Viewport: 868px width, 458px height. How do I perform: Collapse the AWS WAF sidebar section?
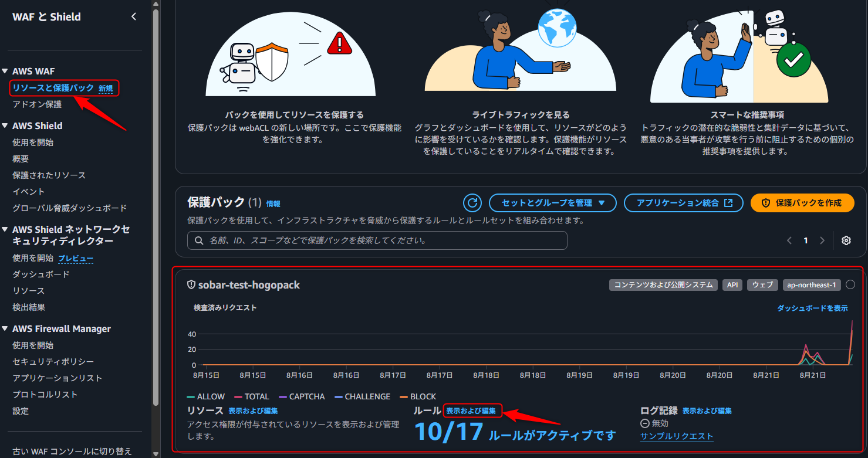pyautogui.click(x=5, y=72)
